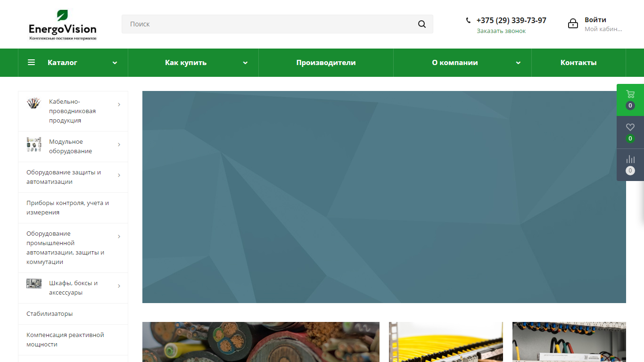The width and height of the screenshot is (644, 362).
Task: Expand Шкафы, боксы и аксессуары chevron
Action: coord(119,286)
